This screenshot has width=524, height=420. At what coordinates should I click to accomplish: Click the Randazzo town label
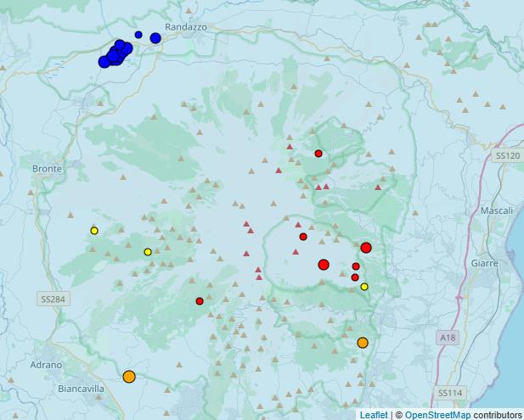[x=186, y=27]
